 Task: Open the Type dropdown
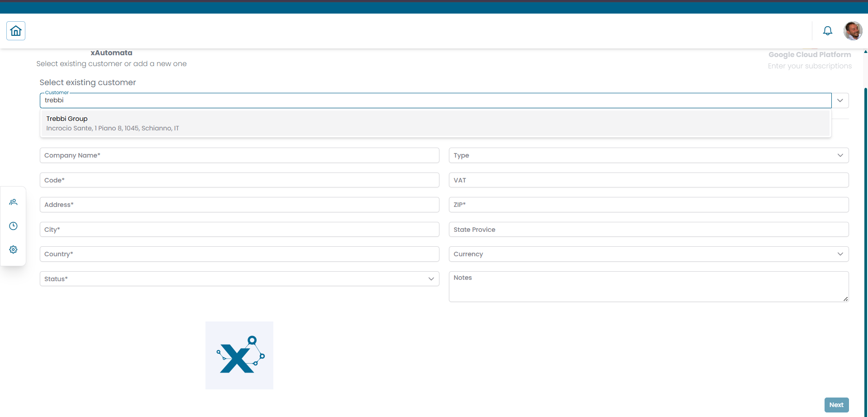[x=840, y=155]
